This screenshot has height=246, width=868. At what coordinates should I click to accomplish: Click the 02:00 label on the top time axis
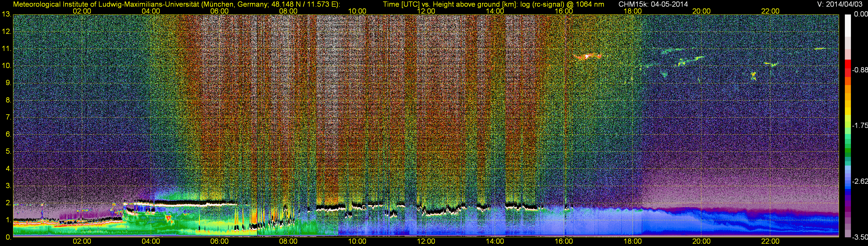click(82, 11)
